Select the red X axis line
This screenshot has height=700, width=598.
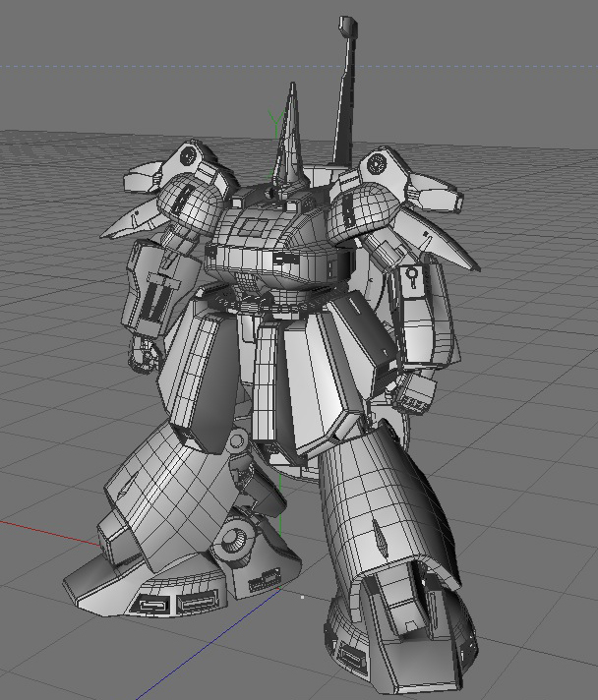pyautogui.click(x=49, y=533)
